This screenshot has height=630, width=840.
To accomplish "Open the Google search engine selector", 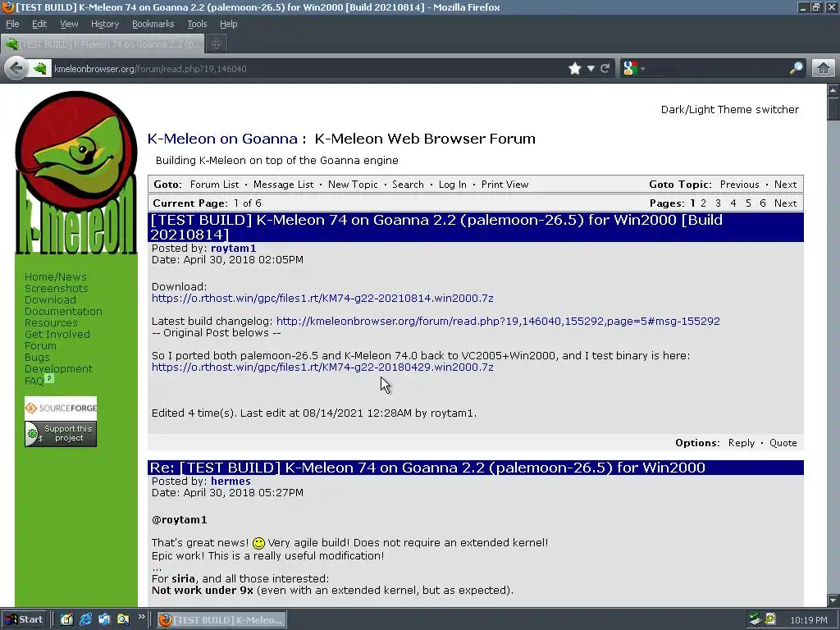I will click(634, 69).
